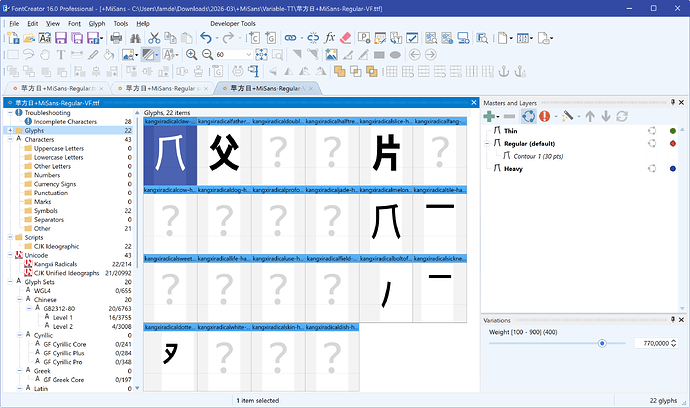Click the Weight variation slider handle
This screenshot has height=408, width=690.
pyautogui.click(x=602, y=343)
